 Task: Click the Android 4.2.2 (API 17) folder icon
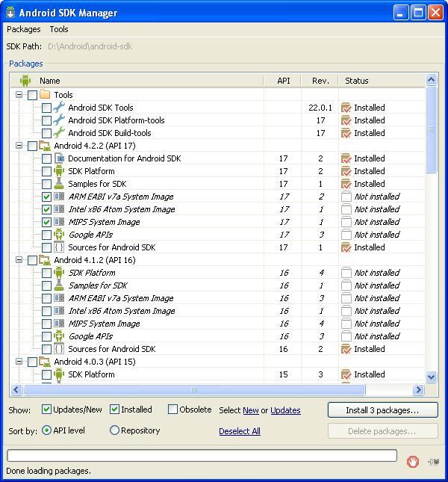(x=45, y=146)
